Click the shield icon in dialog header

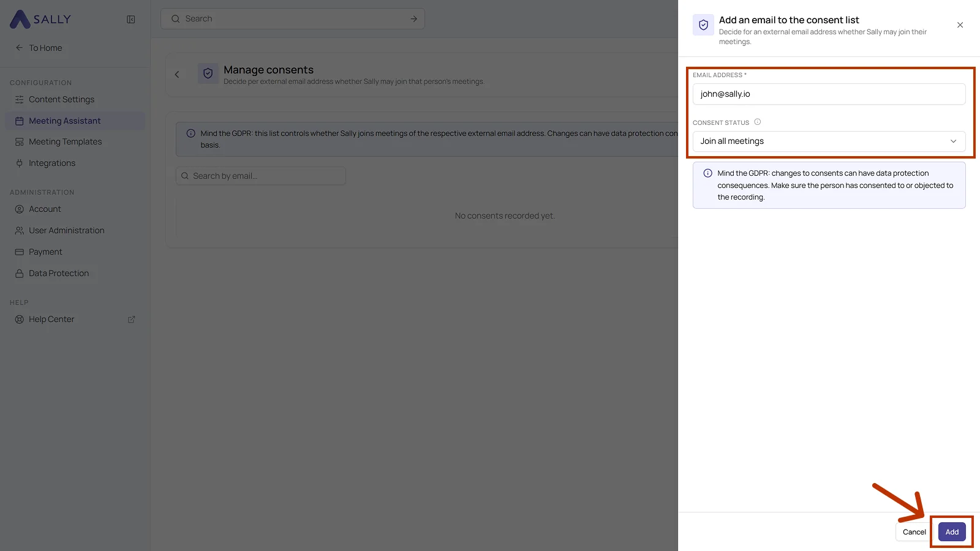pos(703,25)
